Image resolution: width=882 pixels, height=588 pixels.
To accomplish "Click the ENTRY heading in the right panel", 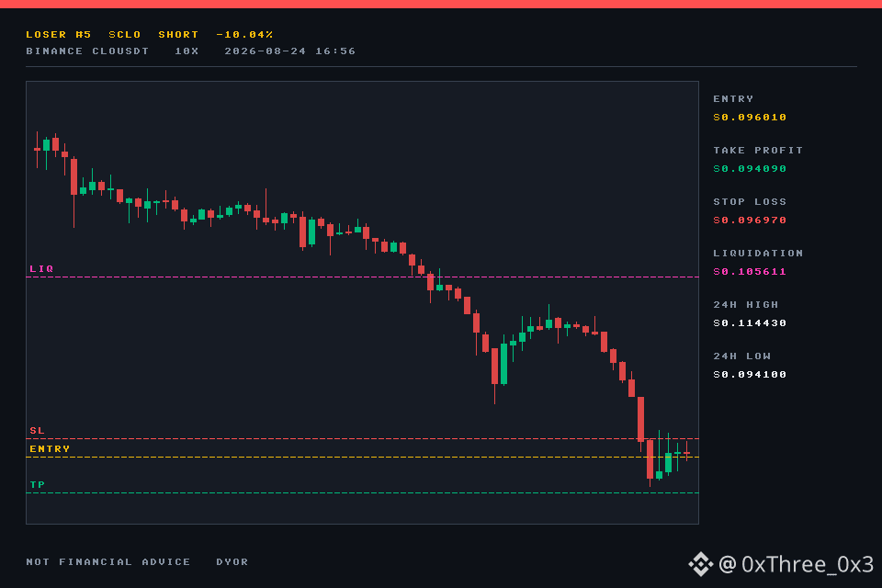I will click(x=733, y=99).
